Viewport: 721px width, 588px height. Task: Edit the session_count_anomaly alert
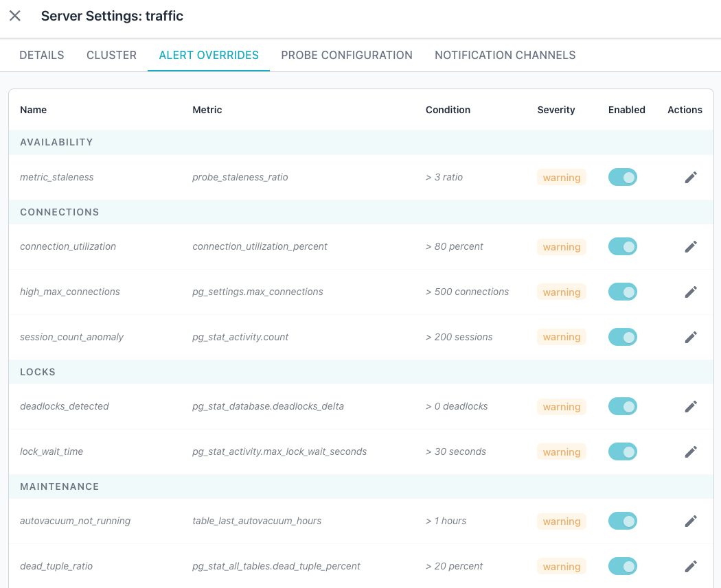pos(691,337)
